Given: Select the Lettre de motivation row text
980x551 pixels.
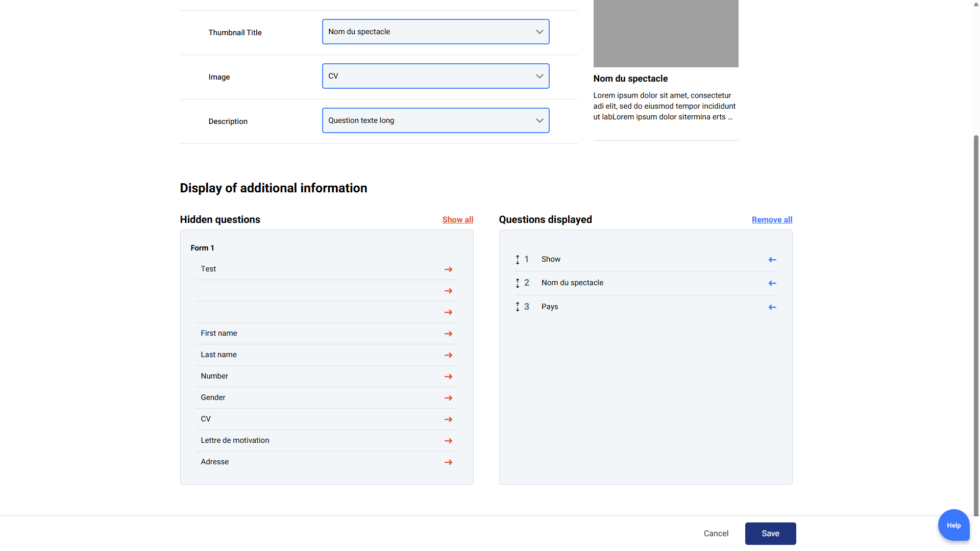Looking at the screenshot, I should pyautogui.click(x=235, y=440).
